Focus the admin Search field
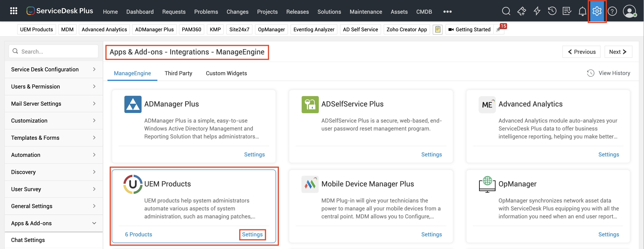Viewport: 644px width, 249px height. 54,51
